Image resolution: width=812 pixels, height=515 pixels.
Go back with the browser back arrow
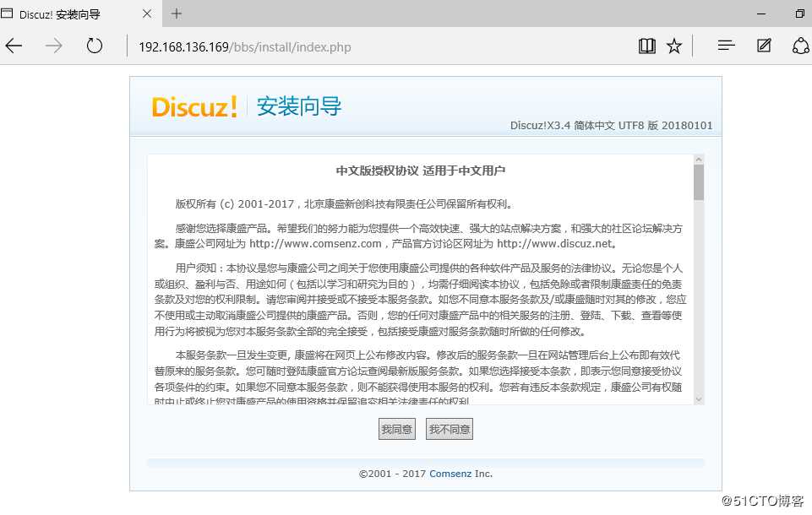[14, 46]
